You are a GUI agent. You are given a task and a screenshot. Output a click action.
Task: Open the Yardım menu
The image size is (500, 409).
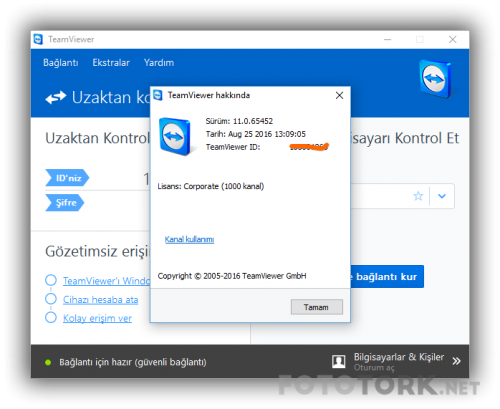tap(159, 63)
